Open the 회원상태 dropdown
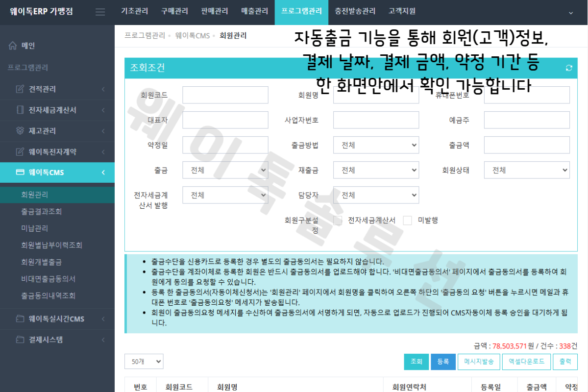The height and width of the screenshot is (392, 588). click(x=527, y=170)
